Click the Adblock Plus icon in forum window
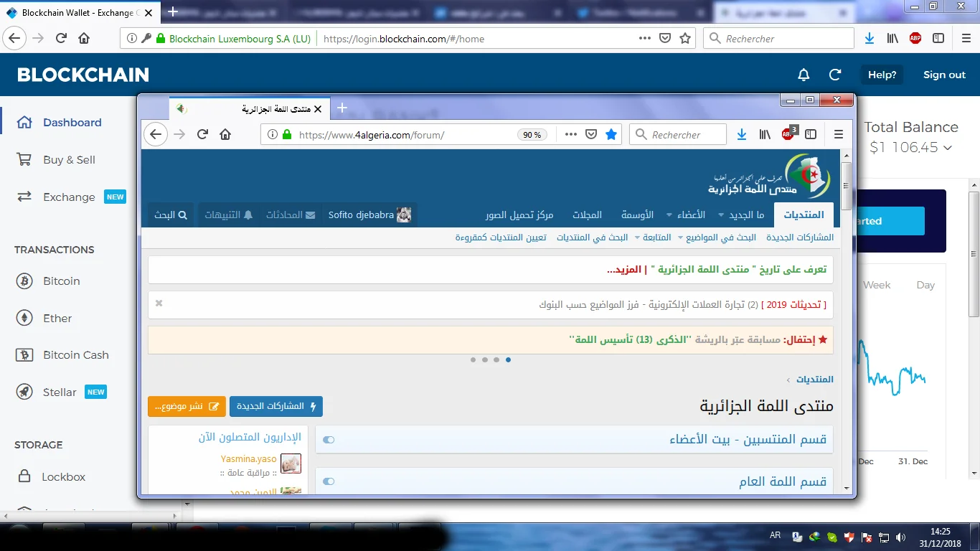 788,134
